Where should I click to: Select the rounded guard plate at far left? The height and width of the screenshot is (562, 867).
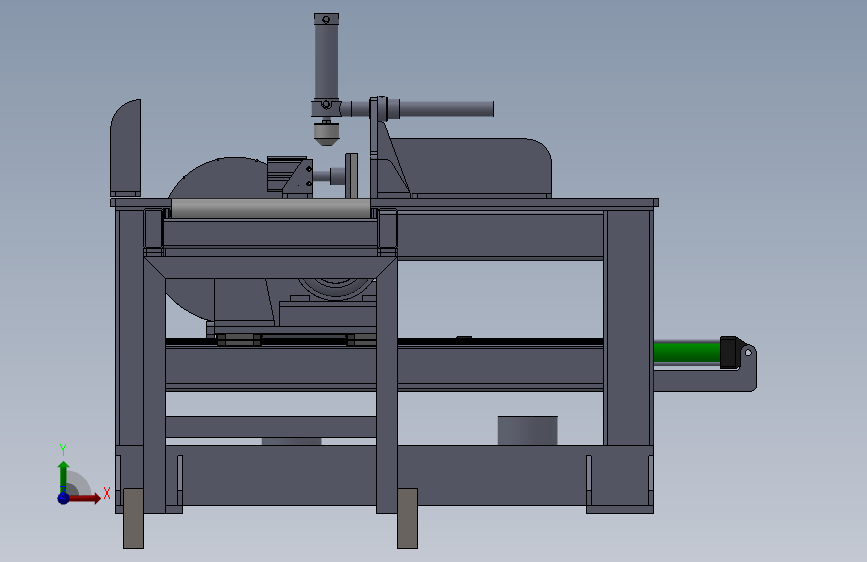point(126,147)
